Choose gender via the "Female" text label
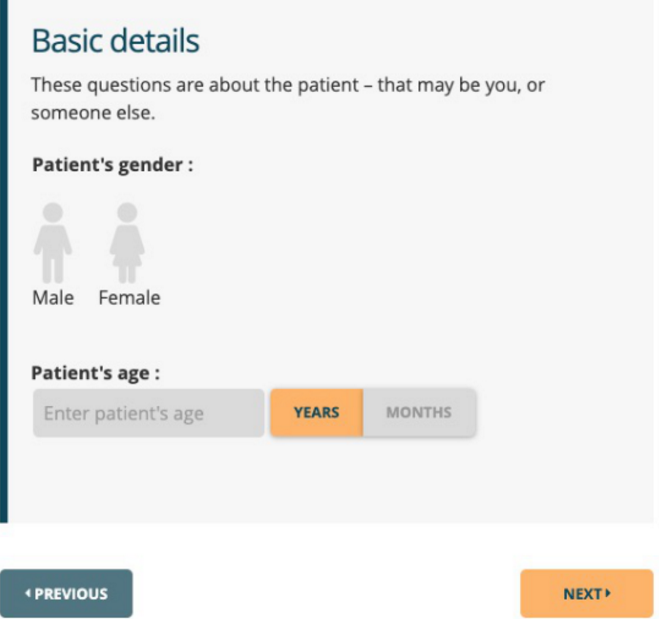Image resolution: width=659 pixels, height=622 pixels. tap(129, 298)
